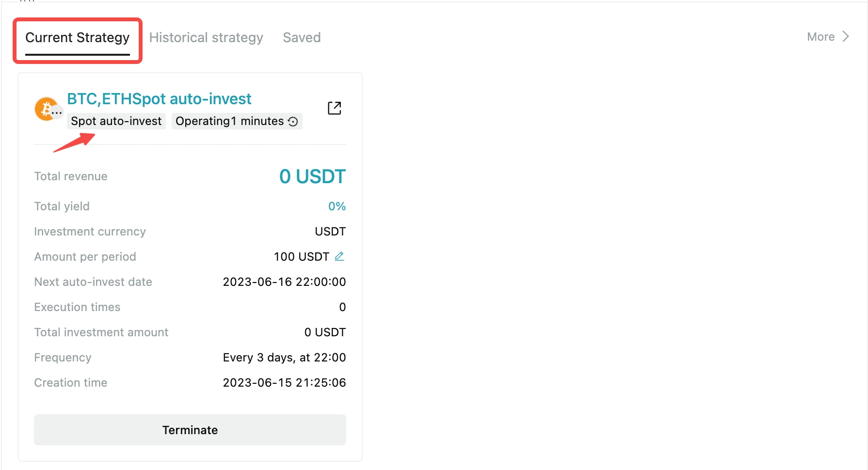This screenshot has width=868, height=470.
Task: Open the Saved tab
Action: (302, 37)
